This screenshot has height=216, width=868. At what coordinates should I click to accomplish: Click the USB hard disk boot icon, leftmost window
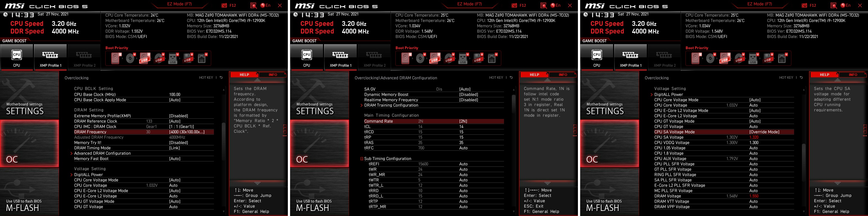145,58
